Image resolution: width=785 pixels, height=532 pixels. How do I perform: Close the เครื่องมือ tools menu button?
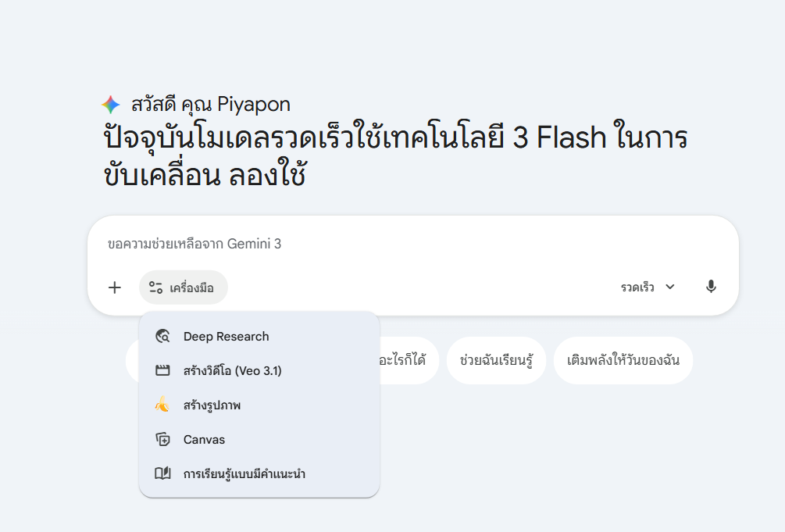coord(184,287)
